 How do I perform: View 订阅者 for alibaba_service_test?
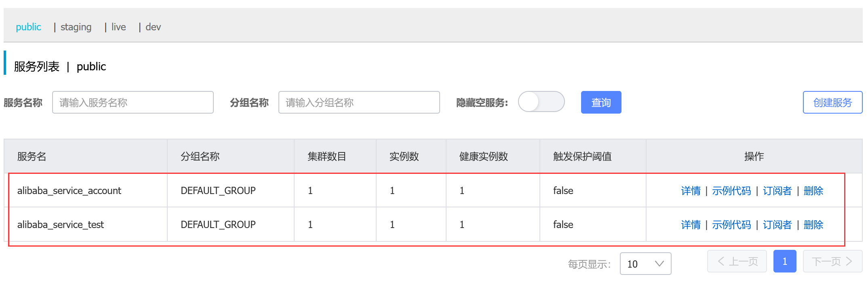[777, 225]
